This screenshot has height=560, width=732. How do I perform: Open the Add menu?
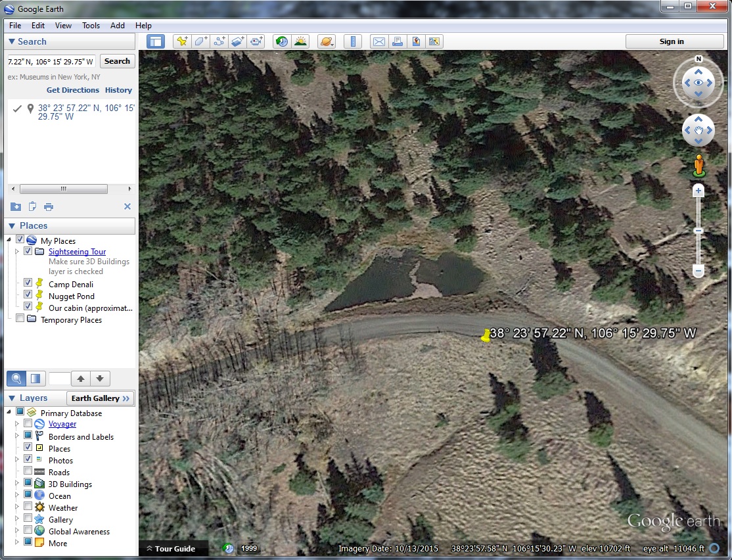117,26
